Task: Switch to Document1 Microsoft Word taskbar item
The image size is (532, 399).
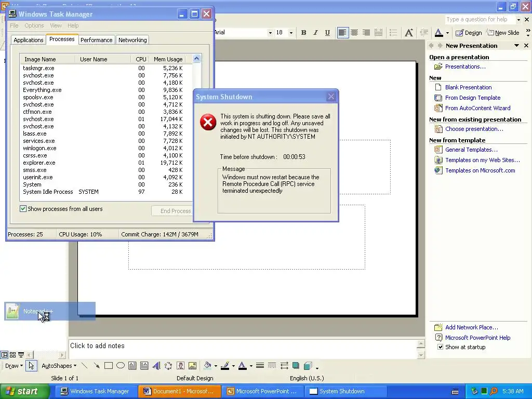Action: point(179,391)
